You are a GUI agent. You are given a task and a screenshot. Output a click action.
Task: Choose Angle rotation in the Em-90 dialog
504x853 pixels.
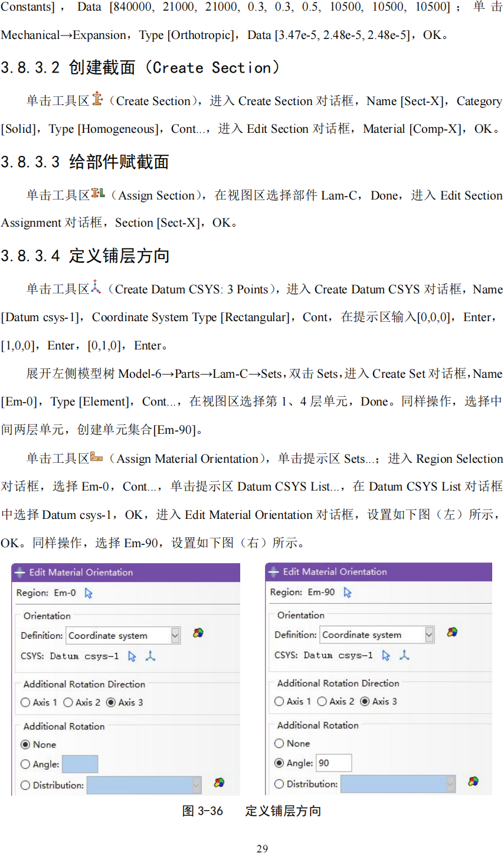[294, 763]
